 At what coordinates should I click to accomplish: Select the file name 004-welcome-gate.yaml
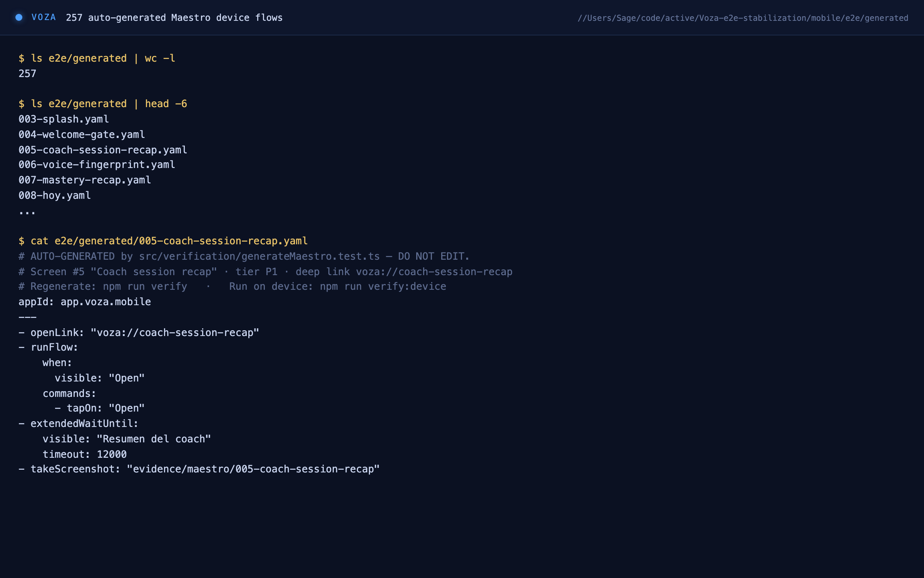(x=82, y=134)
